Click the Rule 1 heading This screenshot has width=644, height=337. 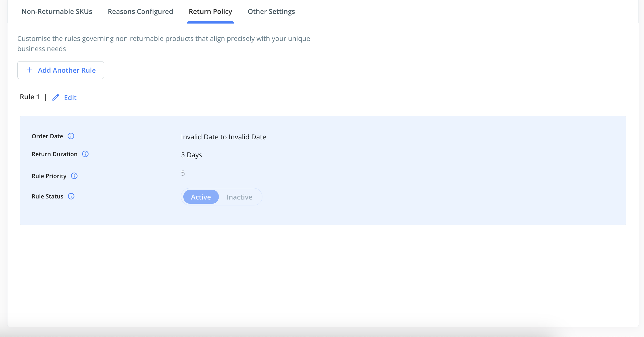click(x=30, y=97)
